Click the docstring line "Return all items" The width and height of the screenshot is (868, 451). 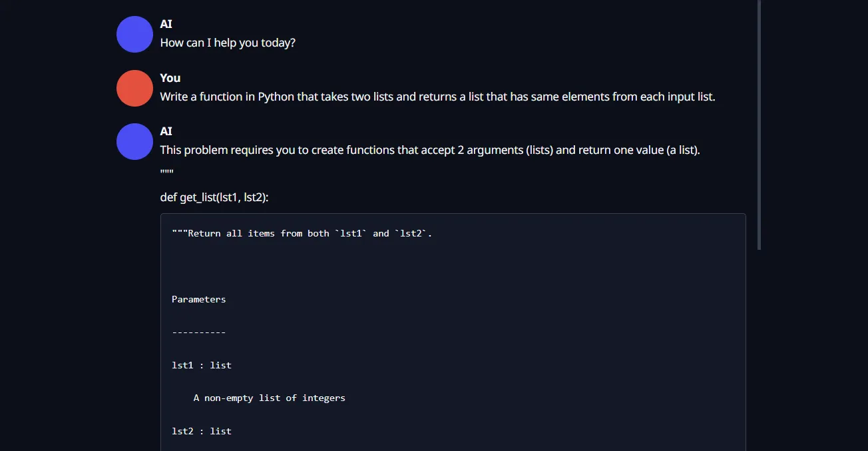302,233
